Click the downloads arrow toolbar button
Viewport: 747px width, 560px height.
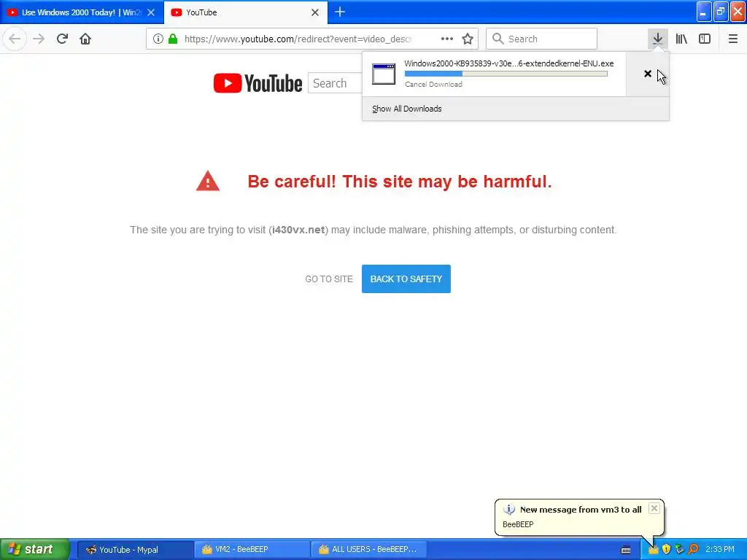point(657,39)
